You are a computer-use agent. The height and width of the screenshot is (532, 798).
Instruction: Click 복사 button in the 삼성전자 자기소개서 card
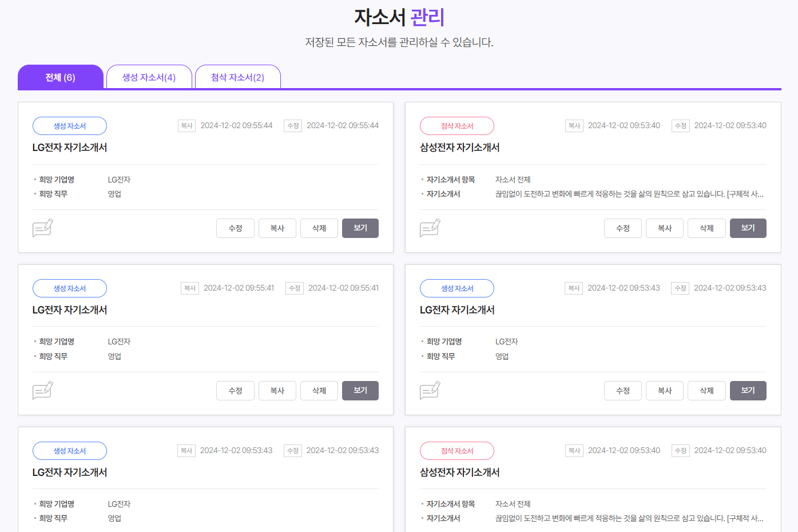click(665, 228)
